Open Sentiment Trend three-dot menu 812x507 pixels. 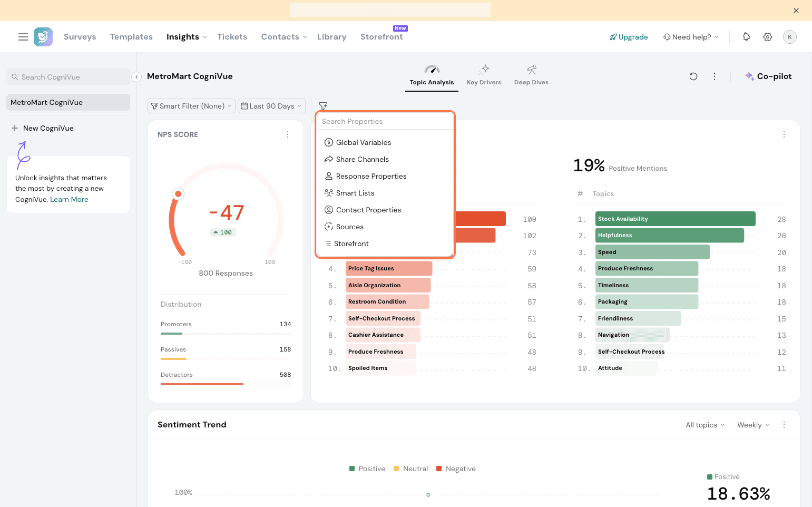coord(784,425)
